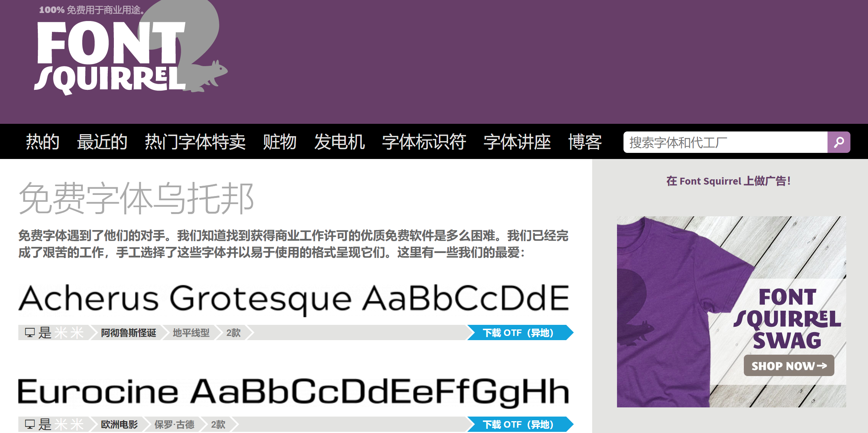Open the 最近的 navigation item
868x433 pixels.
tap(102, 142)
